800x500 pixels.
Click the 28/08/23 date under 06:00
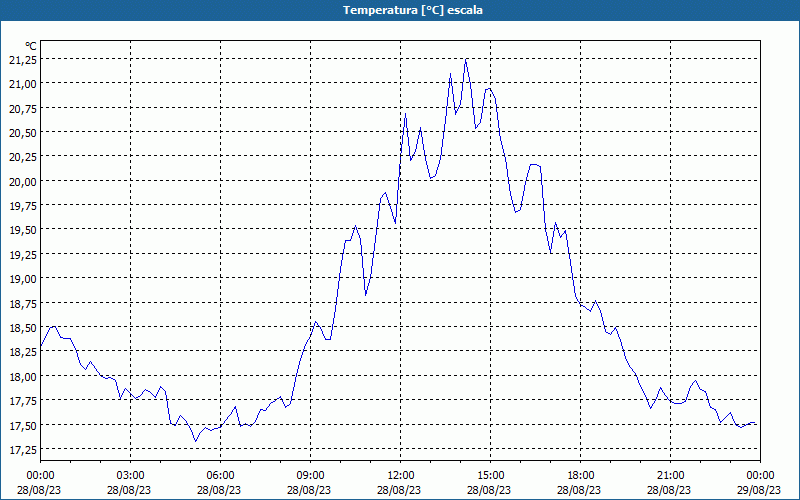tap(219, 490)
